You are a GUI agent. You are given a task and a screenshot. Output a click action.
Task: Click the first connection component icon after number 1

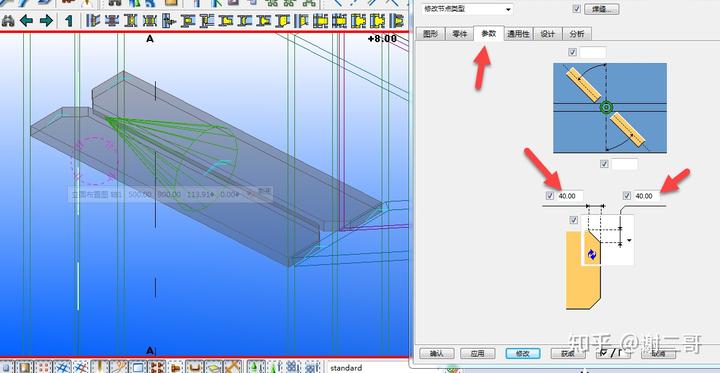(x=93, y=21)
